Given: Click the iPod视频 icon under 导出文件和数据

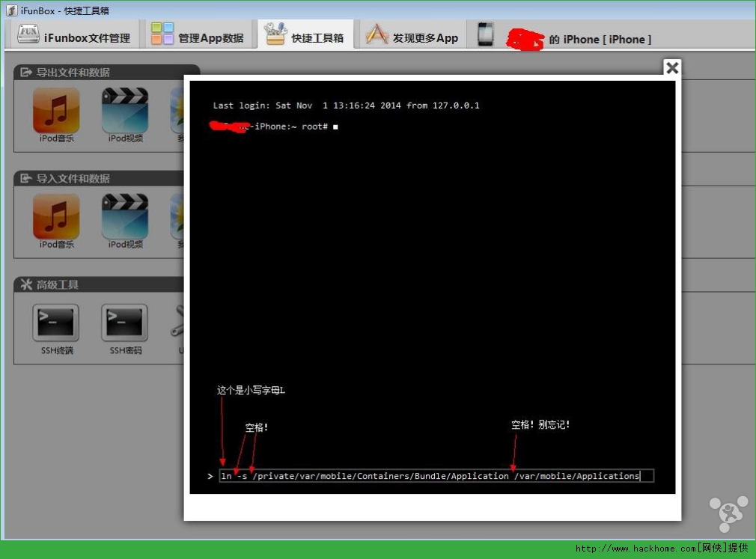Looking at the screenshot, I should [x=125, y=114].
